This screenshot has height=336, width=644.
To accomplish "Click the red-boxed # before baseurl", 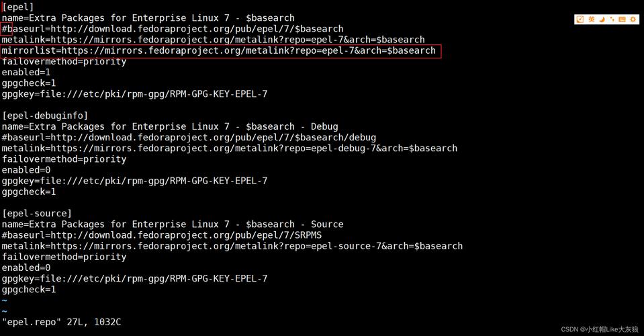I will 5,29.
